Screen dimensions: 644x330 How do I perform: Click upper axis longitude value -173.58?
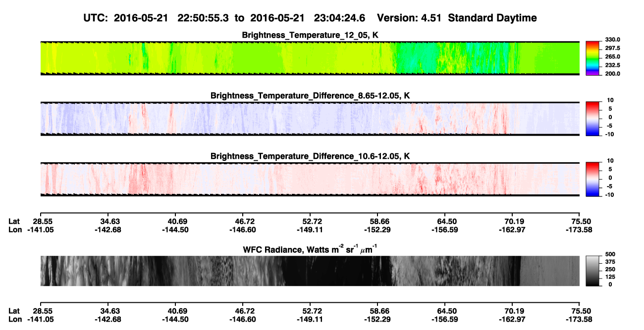click(579, 230)
